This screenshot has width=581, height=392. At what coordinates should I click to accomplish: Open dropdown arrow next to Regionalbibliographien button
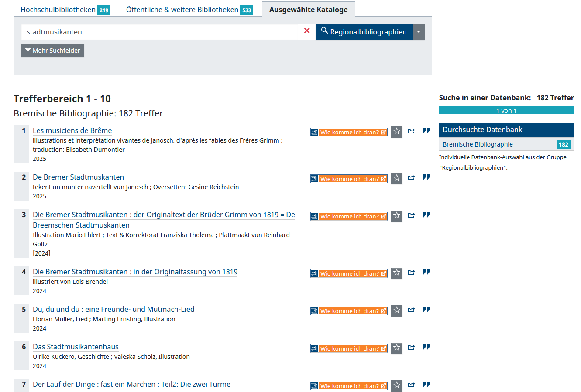click(419, 32)
